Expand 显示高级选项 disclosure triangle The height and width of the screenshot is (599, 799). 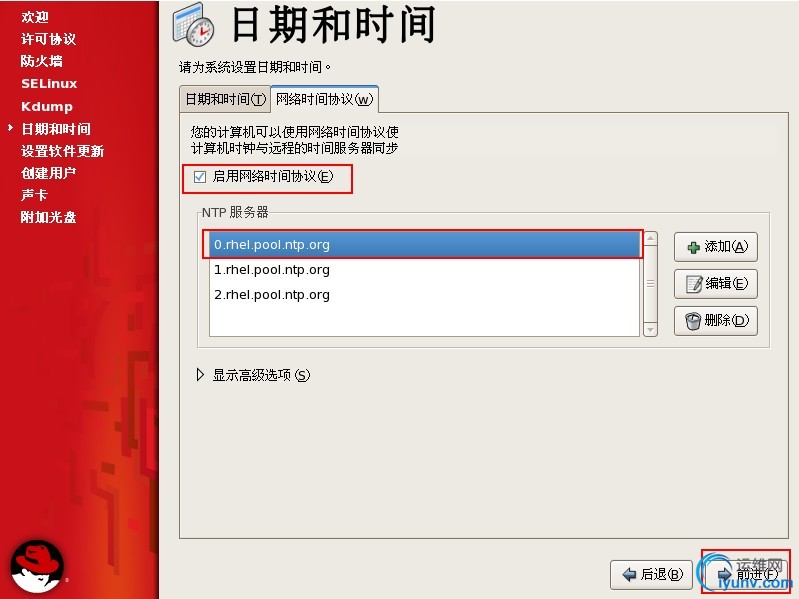click(200, 375)
